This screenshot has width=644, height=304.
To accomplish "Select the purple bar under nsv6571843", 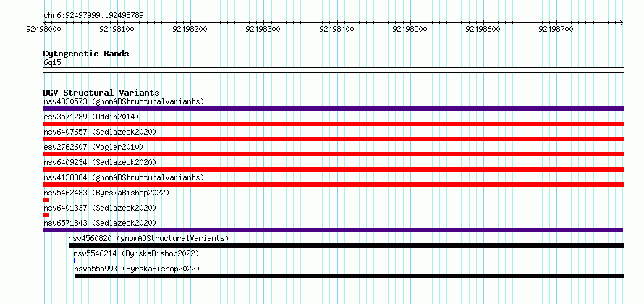I will click(333, 230).
